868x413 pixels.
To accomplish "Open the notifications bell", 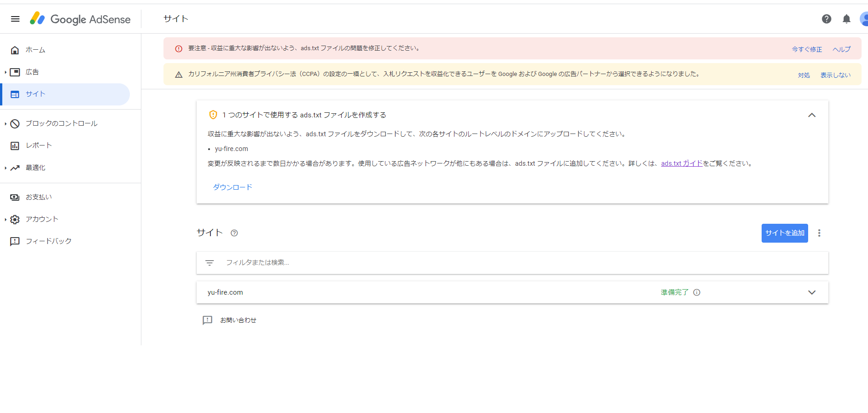I will click(846, 19).
